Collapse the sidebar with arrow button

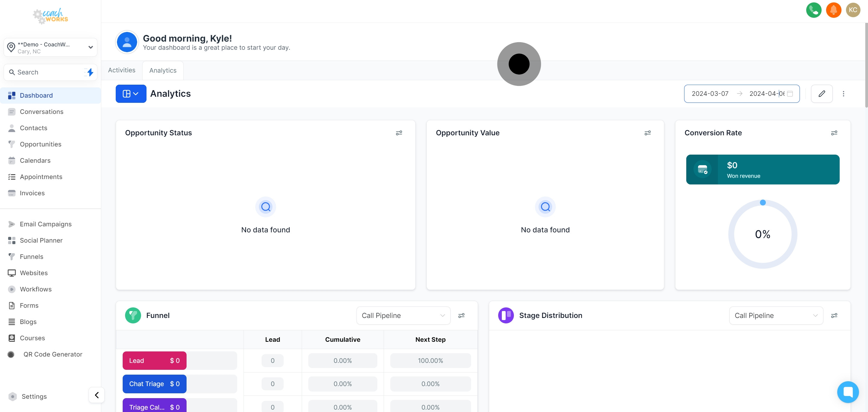pyautogui.click(x=97, y=395)
